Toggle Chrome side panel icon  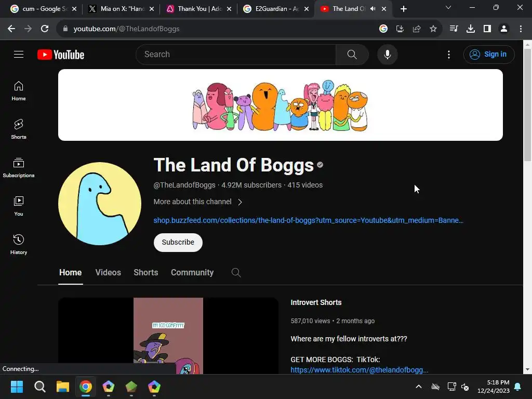click(487, 29)
